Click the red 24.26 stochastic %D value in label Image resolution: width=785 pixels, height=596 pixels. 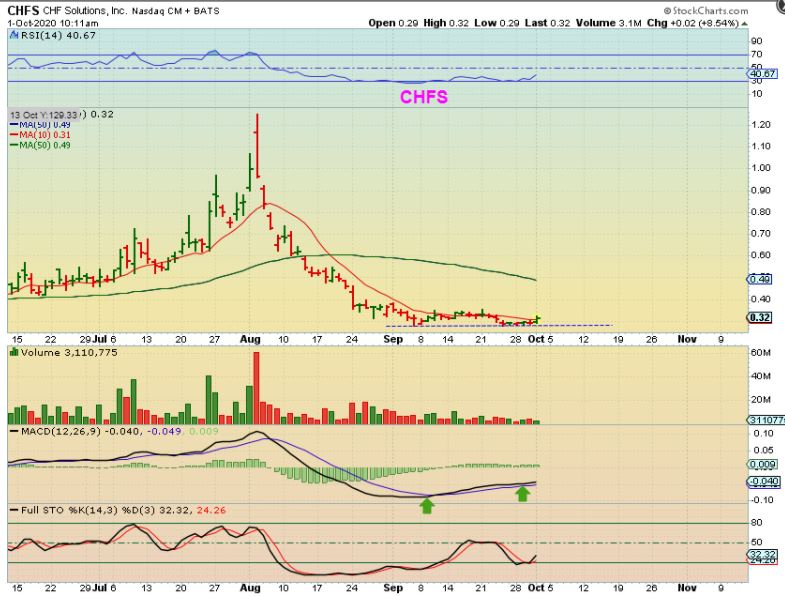coord(211,510)
